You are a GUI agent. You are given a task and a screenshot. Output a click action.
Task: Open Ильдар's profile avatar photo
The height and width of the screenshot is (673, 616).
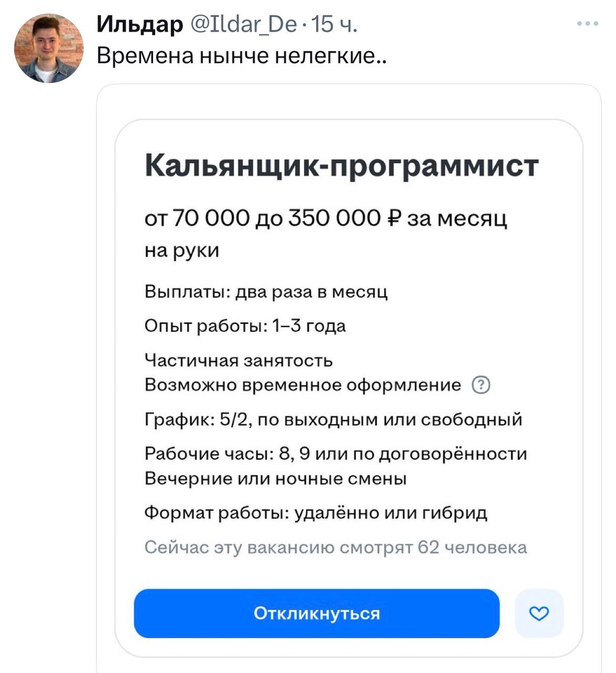click(x=48, y=48)
